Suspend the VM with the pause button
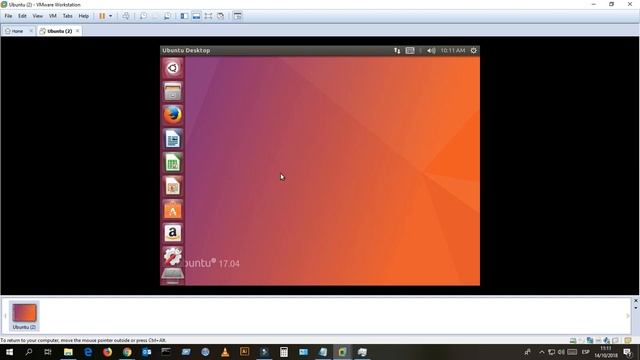640x360 pixels. pyautogui.click(x=102, y=16)
